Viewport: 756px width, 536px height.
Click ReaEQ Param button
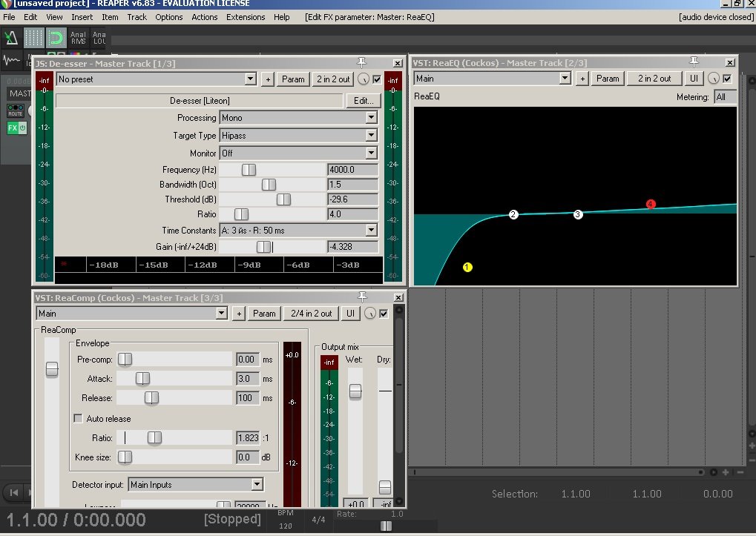tap(608, 79)
